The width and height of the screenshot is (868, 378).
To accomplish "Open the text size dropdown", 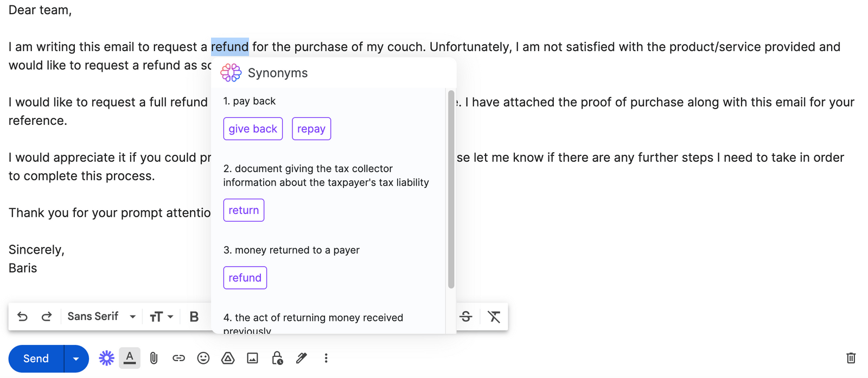I will coord(161,316).
